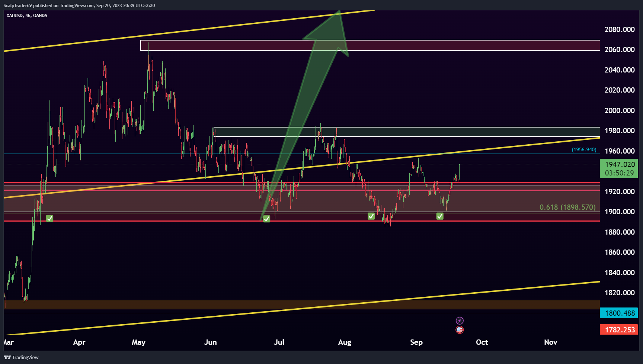Click the green checkmark icon near late June
643x364 pixels.
point(266,219)
